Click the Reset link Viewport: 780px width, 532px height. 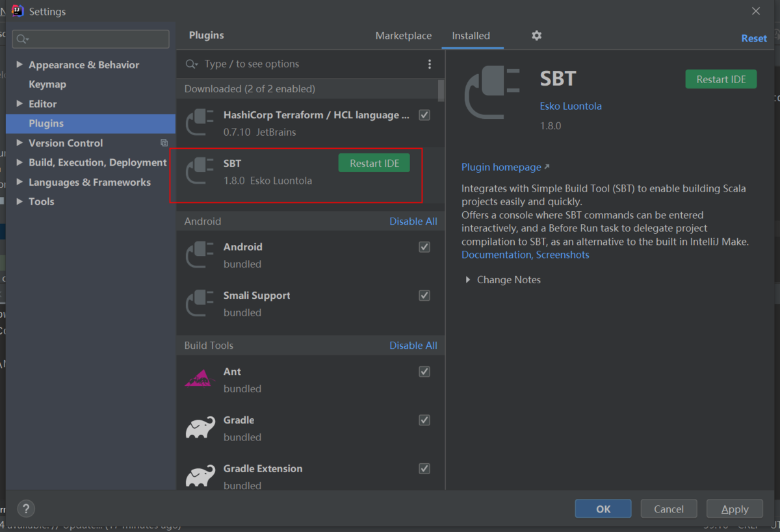click(754, 38)
